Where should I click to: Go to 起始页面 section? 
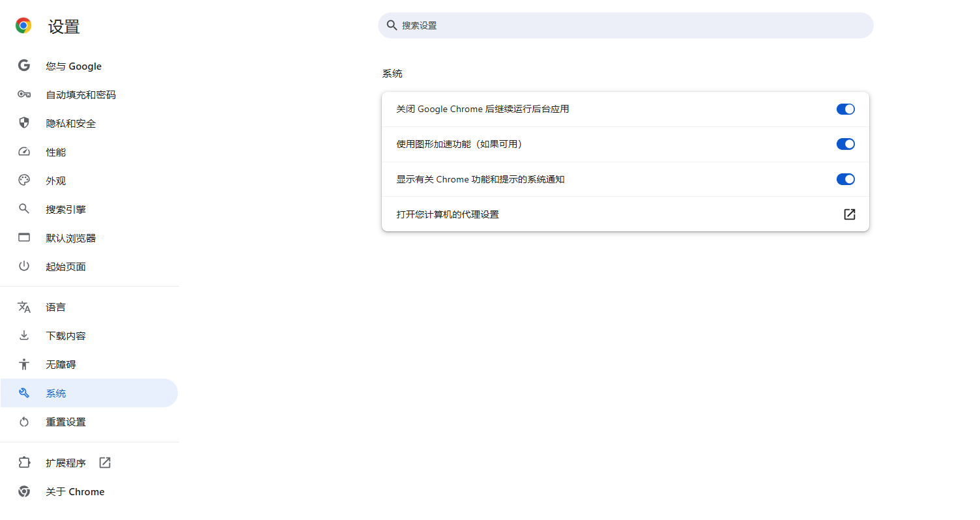89,267
